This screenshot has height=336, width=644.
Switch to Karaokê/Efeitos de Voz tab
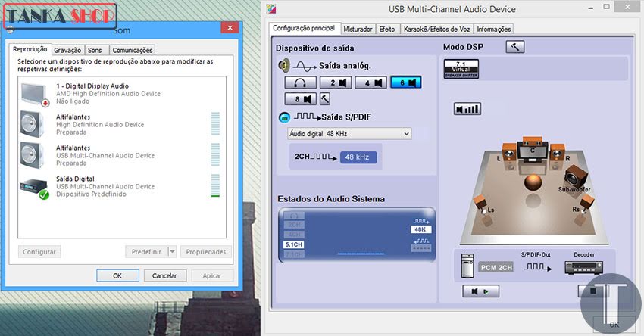(x=436, y=29)
